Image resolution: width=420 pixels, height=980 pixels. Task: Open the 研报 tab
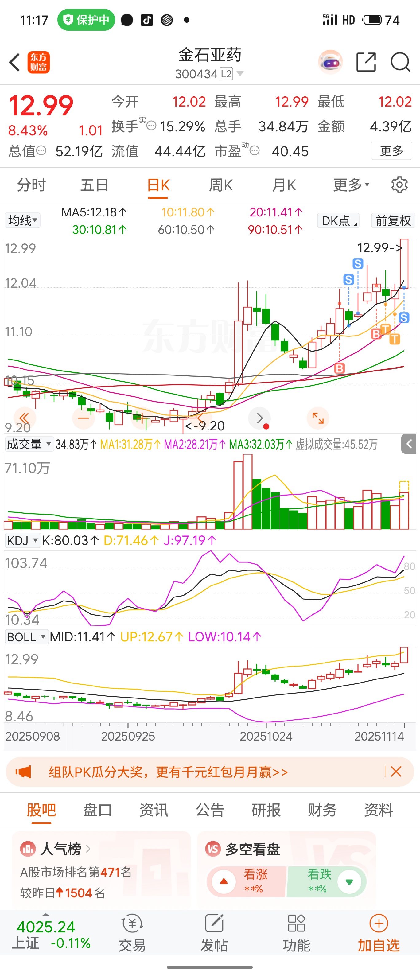coord(266,810)
